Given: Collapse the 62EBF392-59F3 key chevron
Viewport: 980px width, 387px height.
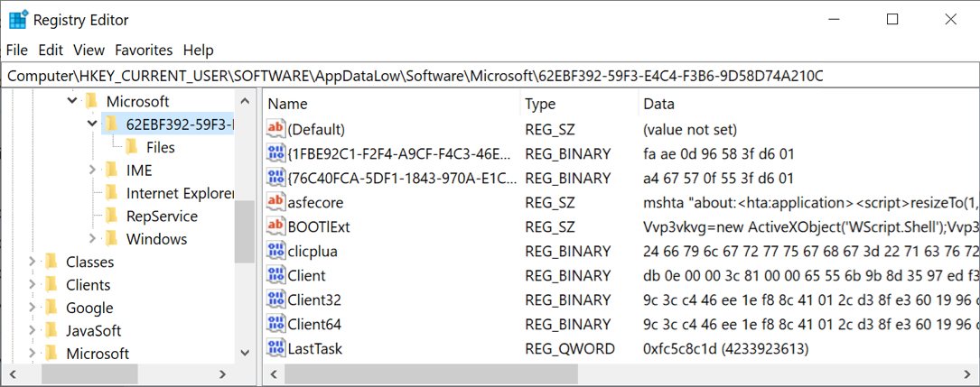Looking at the screenshot, I should point(92,124).
